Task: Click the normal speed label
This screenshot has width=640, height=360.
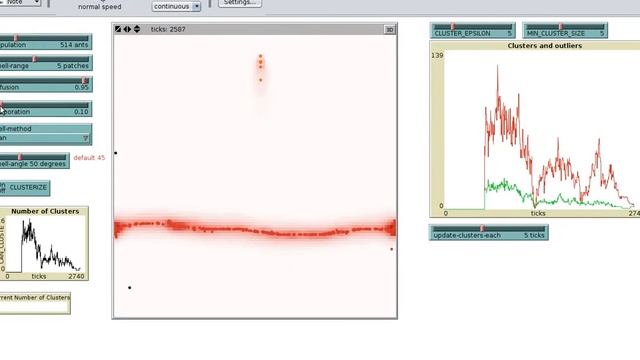Action: 100,7
